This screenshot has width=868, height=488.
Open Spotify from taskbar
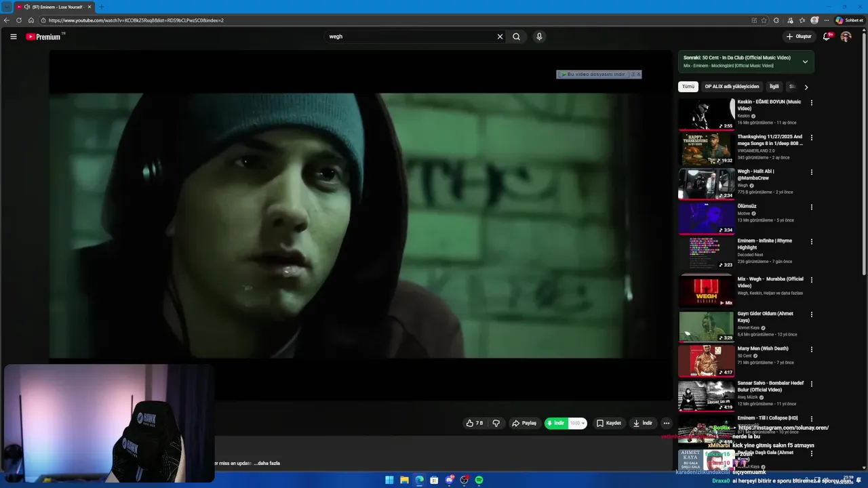[x=479, y=480]
